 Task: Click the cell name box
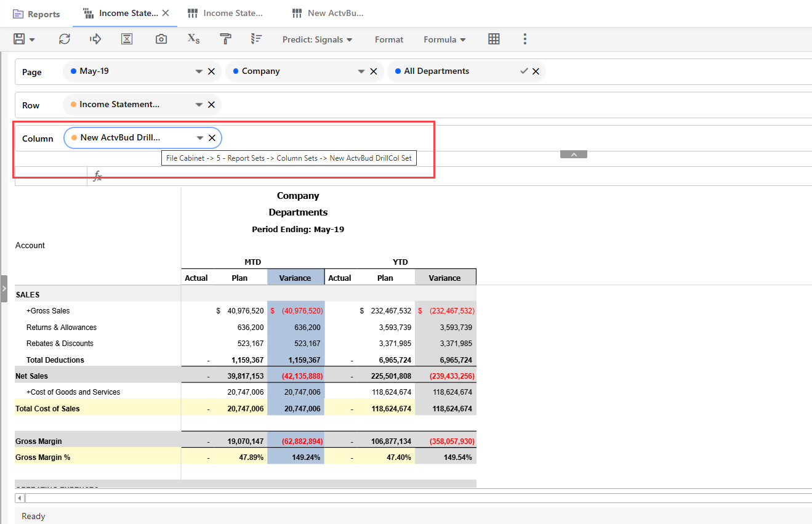(x=50, y=176)
